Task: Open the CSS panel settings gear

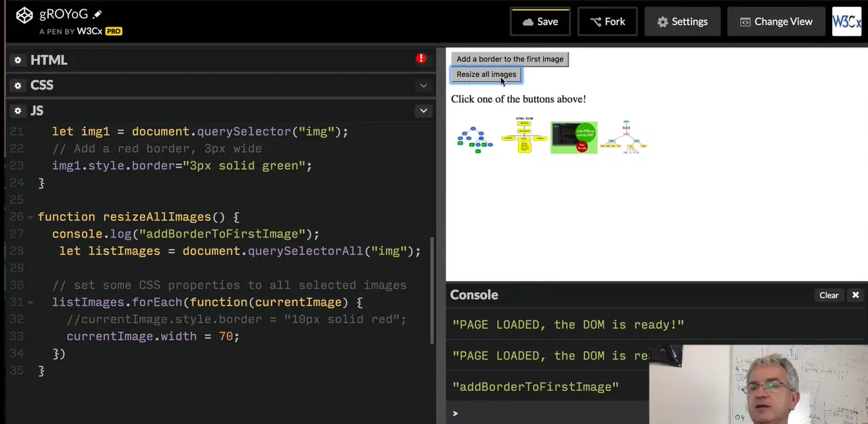Action: click(x=18, y=85)
